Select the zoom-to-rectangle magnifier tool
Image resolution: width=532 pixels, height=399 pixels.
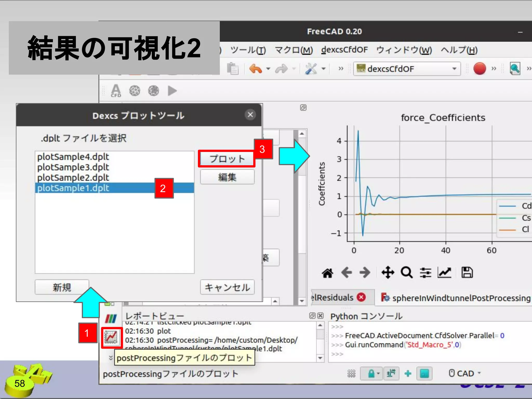tap(407, 273)
